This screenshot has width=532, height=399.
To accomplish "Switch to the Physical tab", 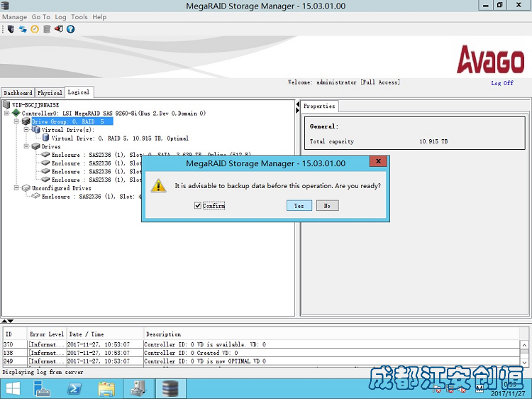I will click(x=50, y=93).
